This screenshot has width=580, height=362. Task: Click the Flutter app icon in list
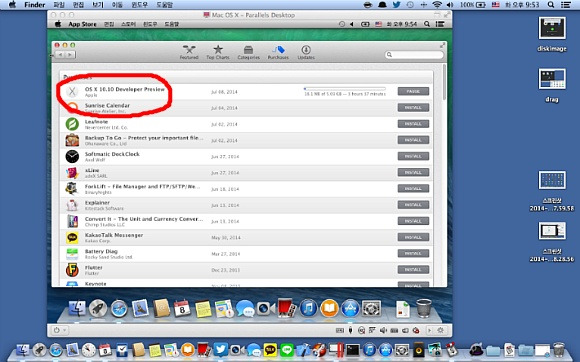72,270
